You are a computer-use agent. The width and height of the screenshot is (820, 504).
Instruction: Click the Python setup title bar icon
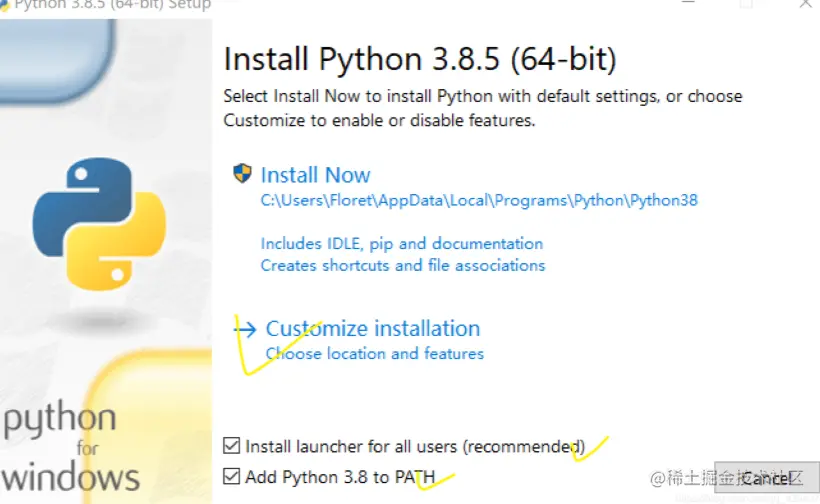pyautogui.click(x=5, y=5)
